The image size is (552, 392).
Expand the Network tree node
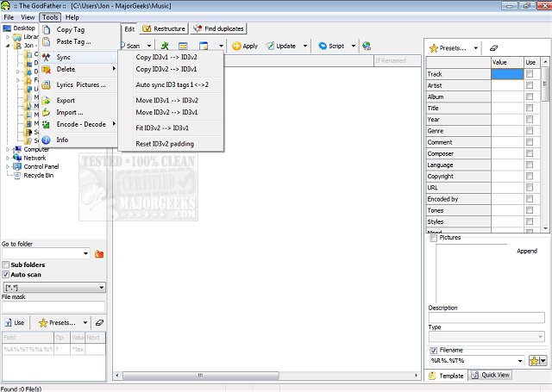tap(8, 158)
